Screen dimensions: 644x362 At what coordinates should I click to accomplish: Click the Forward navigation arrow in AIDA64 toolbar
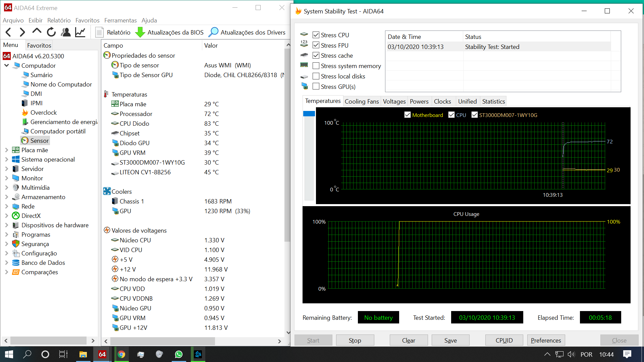[22, 32]
